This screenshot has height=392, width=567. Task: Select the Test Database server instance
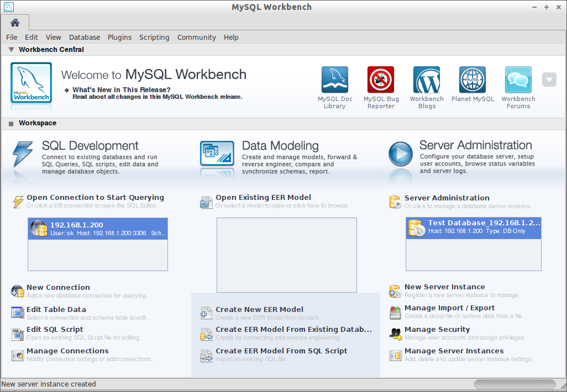(x=474, y=228)
